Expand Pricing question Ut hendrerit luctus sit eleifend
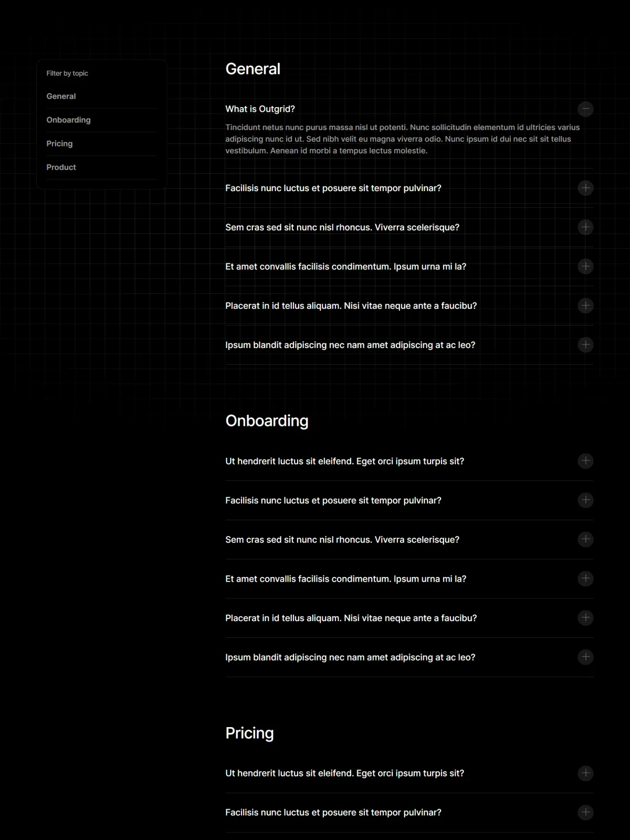The image size is (630, 840). tap(409, 773)
